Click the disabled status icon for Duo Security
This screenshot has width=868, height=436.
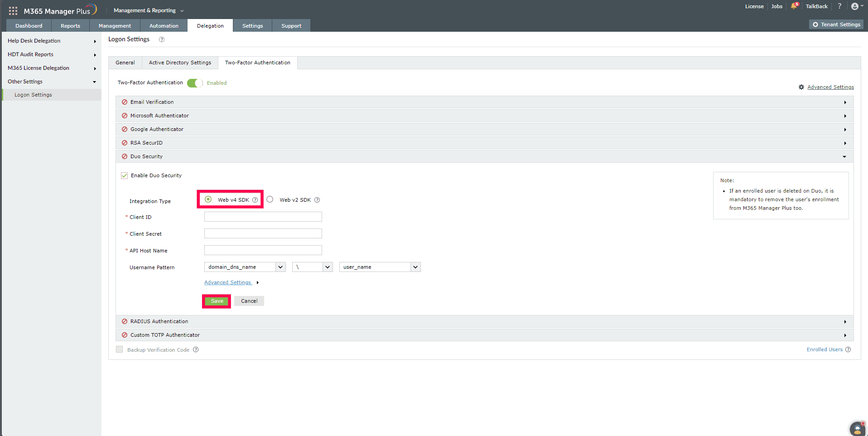point(125,156)
